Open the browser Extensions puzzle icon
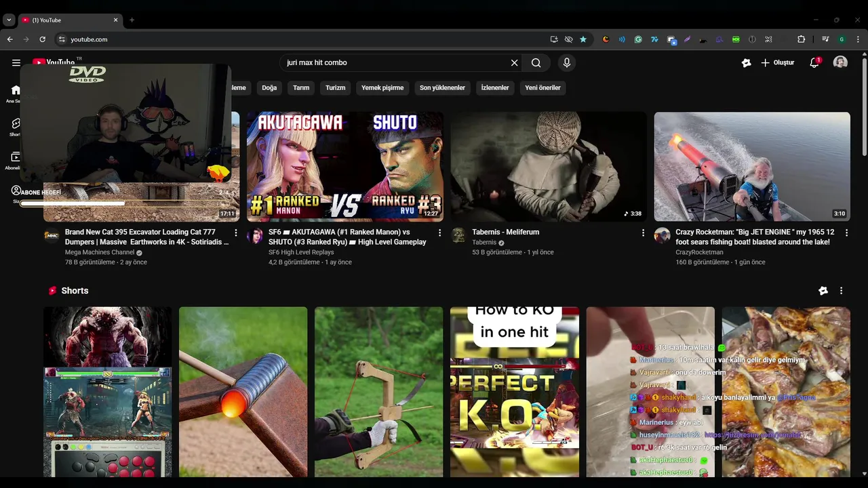The width and height of the screenshot is (868, 488). [801, 39]
